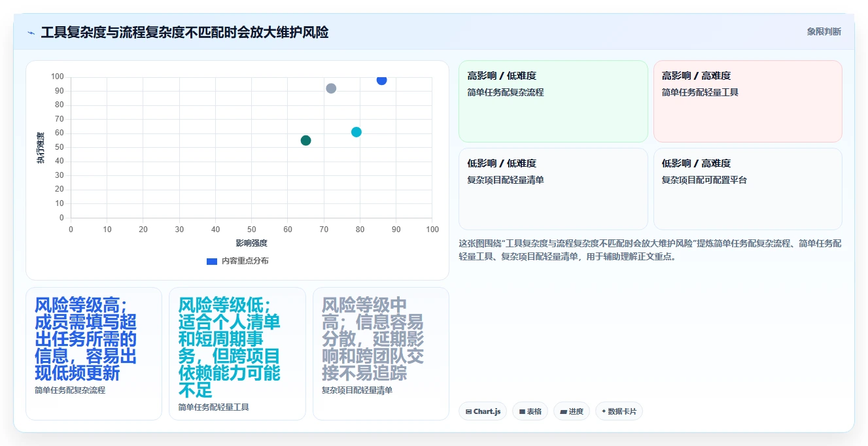Click the 风险等级低 data card
This screenshot has width=868, height=446.
(237, 354)
